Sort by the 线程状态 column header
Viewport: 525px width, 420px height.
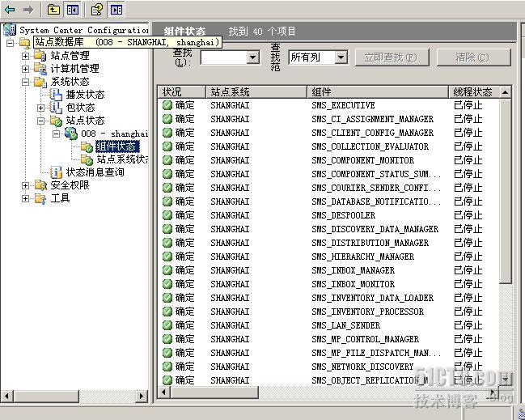474,91
